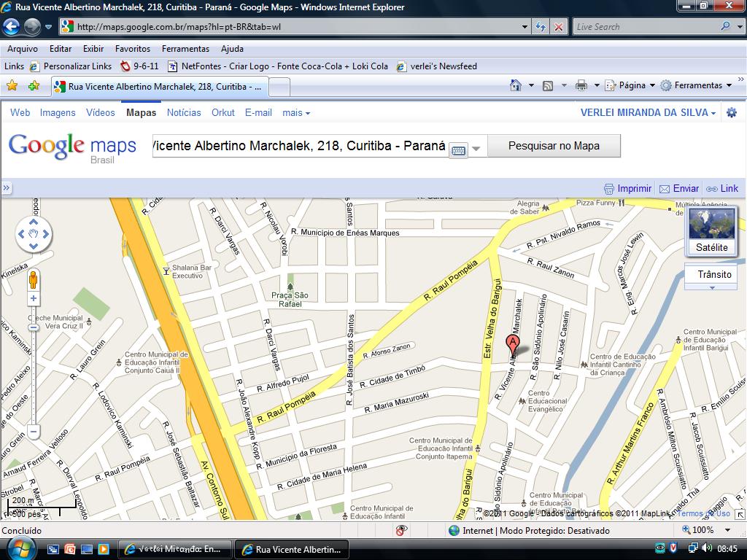Stop loading with the red X icon
The height and width of the screenshot is (560, 747).
click(x=558, y=27)
